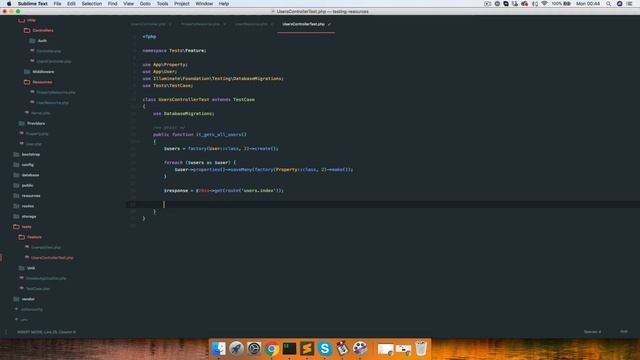Image resolution: width=640 pixels, height=360 pixels.
Task: Open Launchpad rocket icon in Dock
Action: tap(236, 349)
